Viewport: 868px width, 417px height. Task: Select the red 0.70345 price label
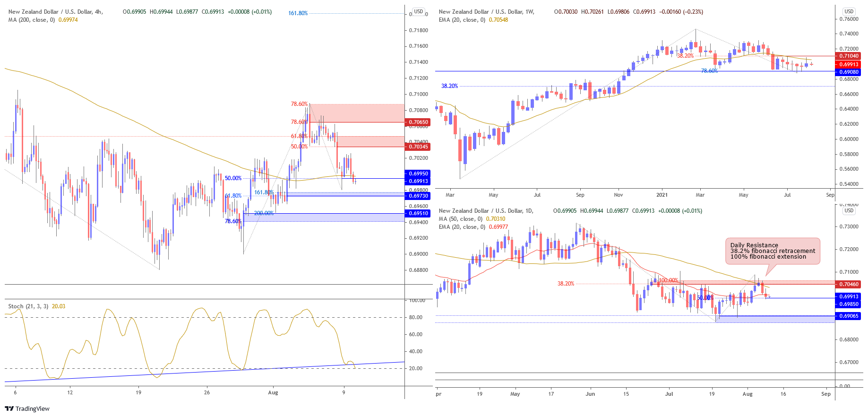(x=418, y=147)
